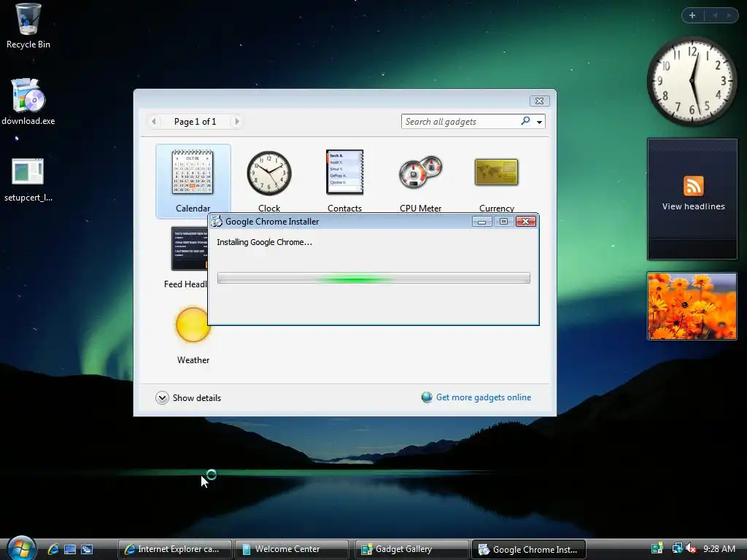This screenshot has height=560, width=747.
Task: Go to previous gadget page arrow
Action: coord(153,122)
